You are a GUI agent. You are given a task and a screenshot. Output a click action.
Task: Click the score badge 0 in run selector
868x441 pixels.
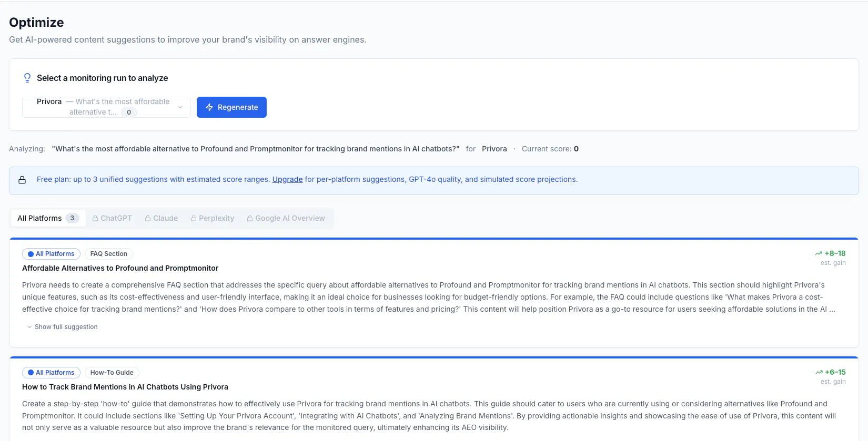coord(129,112)
